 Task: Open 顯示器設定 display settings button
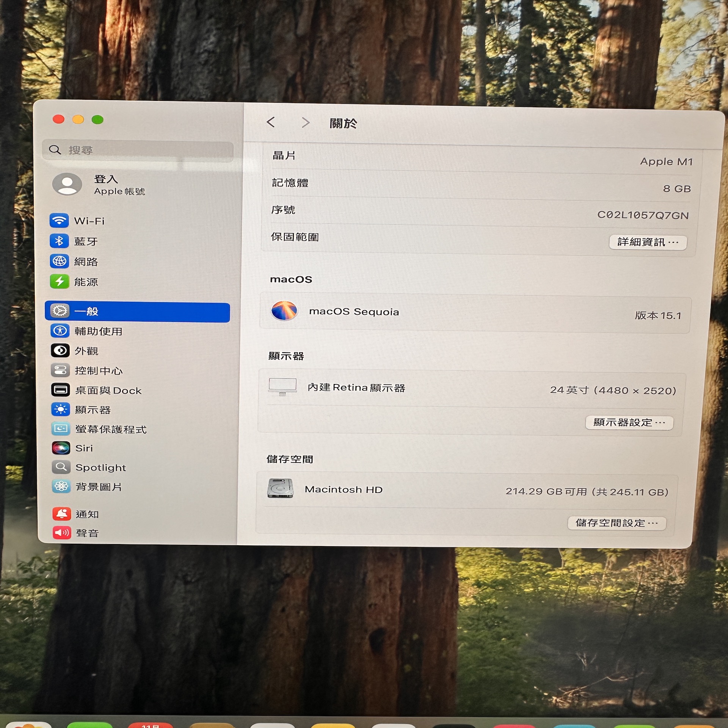(629, 422)
